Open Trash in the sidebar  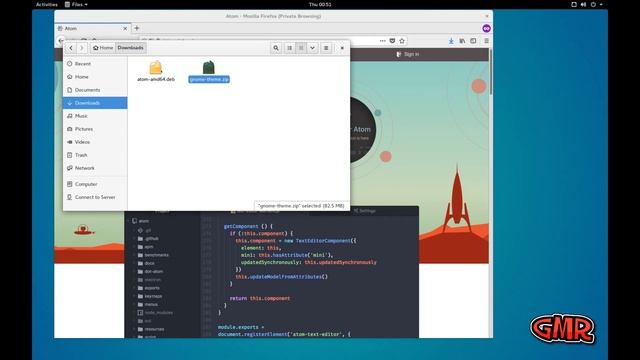(95, 155)
